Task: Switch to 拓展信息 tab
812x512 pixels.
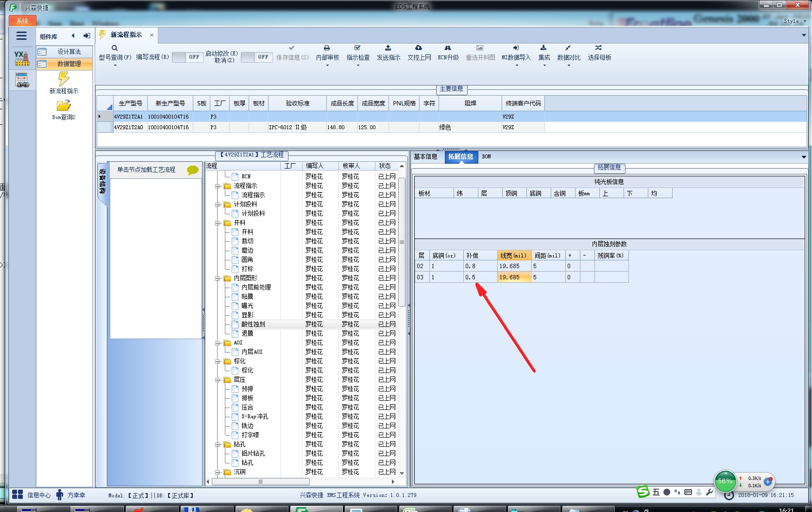Action: pos(460,156)
